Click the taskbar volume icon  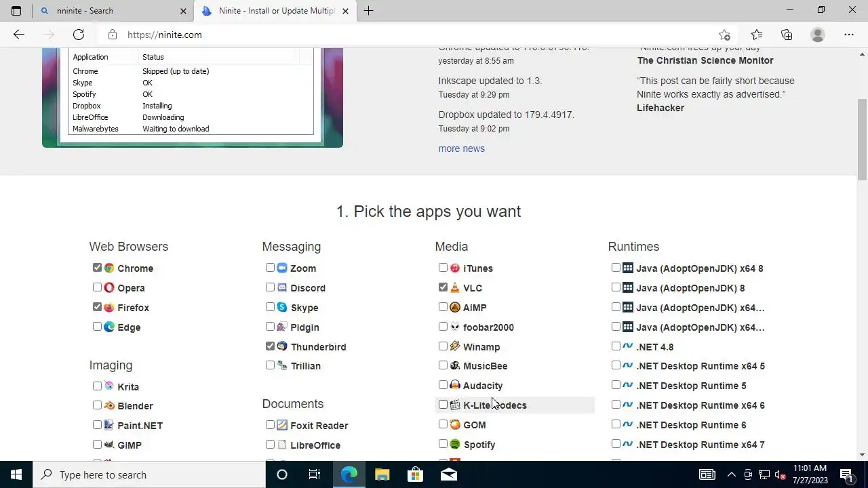click(x=781, y=474)
